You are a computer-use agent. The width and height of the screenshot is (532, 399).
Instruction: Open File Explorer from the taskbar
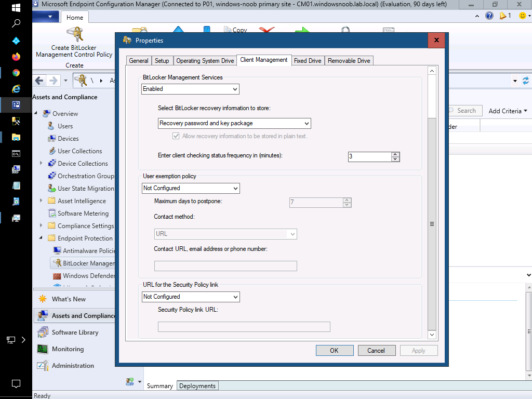tap(16, 137)
